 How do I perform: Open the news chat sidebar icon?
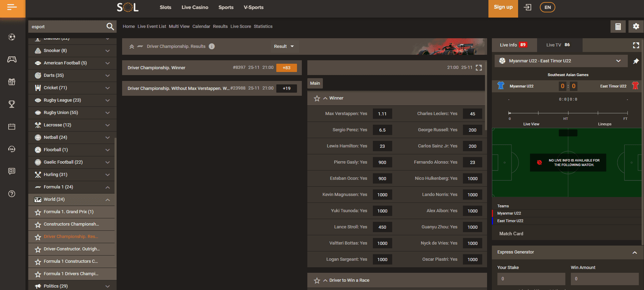[x=12, y=171]
